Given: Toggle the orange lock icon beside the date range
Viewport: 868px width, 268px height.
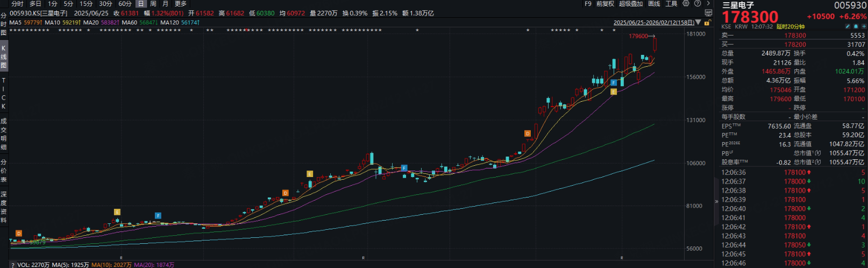Looking at the screenshot, I should (x=706, y=22).
